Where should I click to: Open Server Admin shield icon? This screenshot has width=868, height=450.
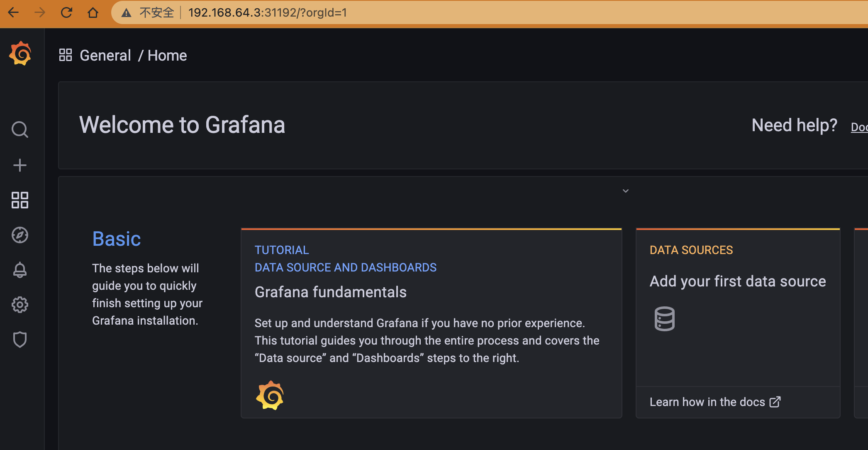20,340
